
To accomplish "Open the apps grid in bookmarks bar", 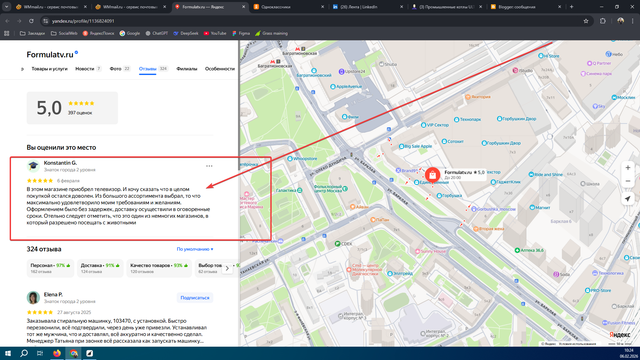I will pos(7,33).
